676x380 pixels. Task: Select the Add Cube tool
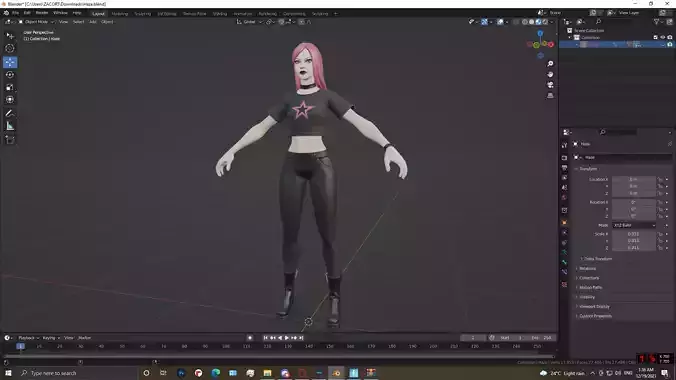[10, 140]
